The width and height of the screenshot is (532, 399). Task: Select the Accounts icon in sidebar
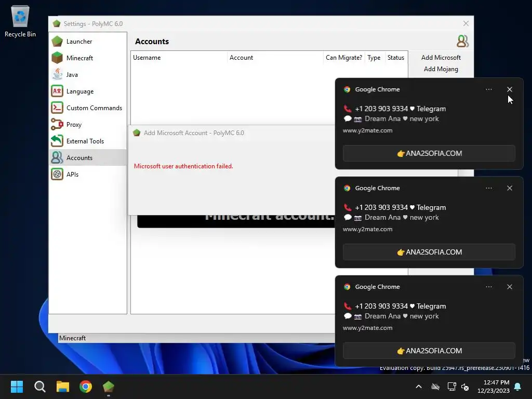tap(57, 158)
